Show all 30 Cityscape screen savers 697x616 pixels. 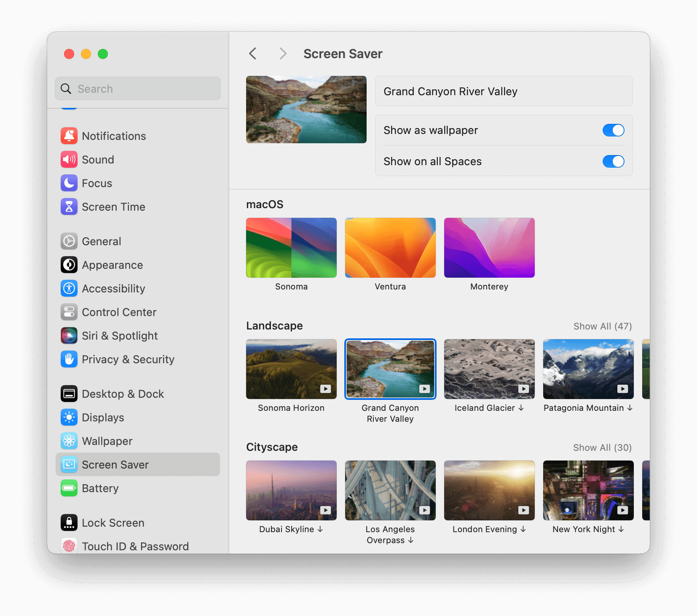click(602, 447)
